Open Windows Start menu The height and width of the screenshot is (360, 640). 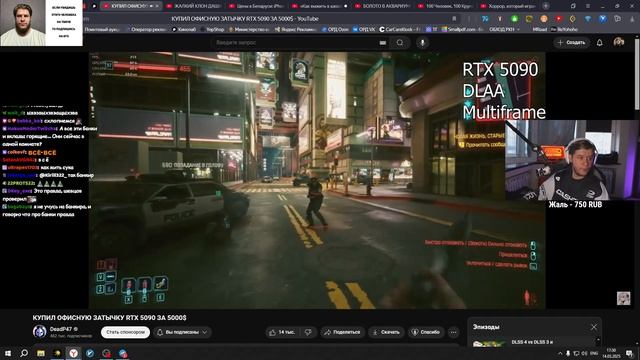[7, 353]
